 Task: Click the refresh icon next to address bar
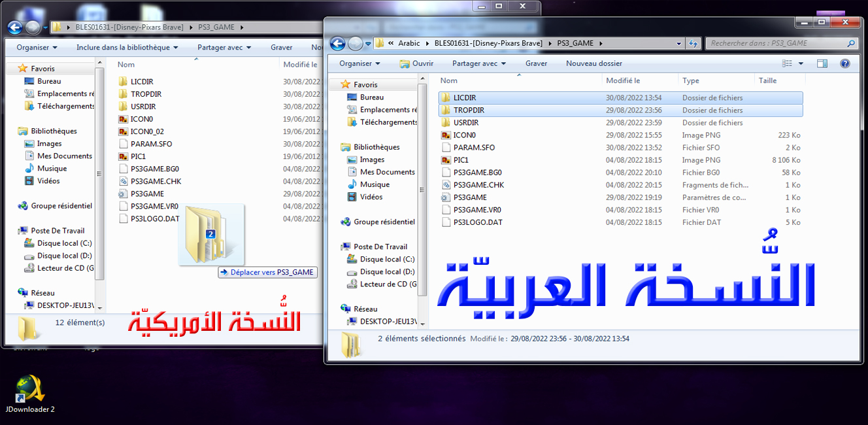693,44
